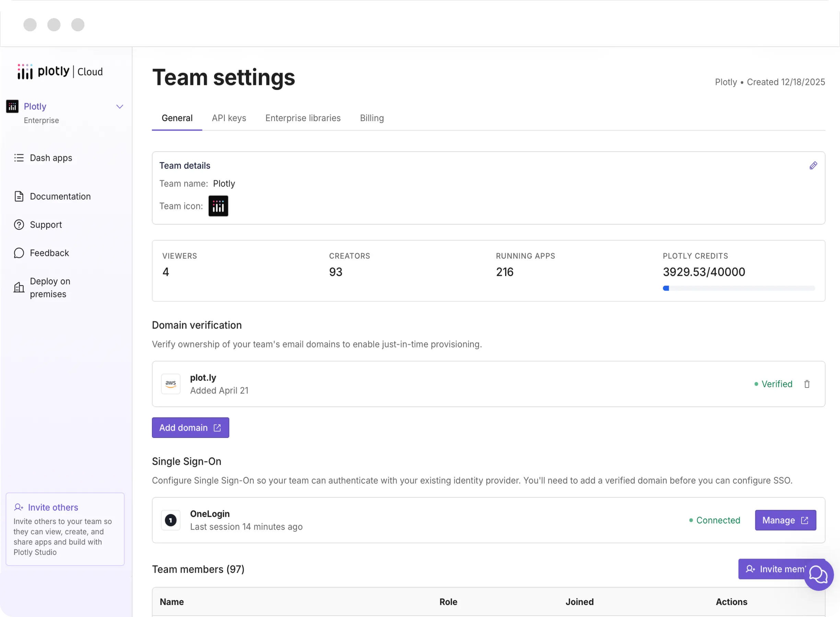Click the Team members (97) heading
This screenshot has width=840, height=617.
(x=198, y=569)
